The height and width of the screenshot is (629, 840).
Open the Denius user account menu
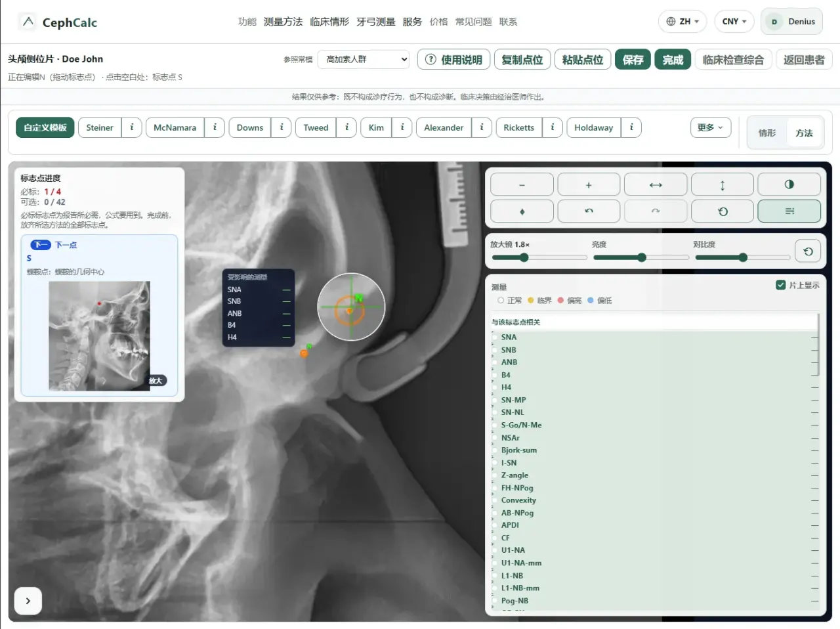(x=792, y=22)
